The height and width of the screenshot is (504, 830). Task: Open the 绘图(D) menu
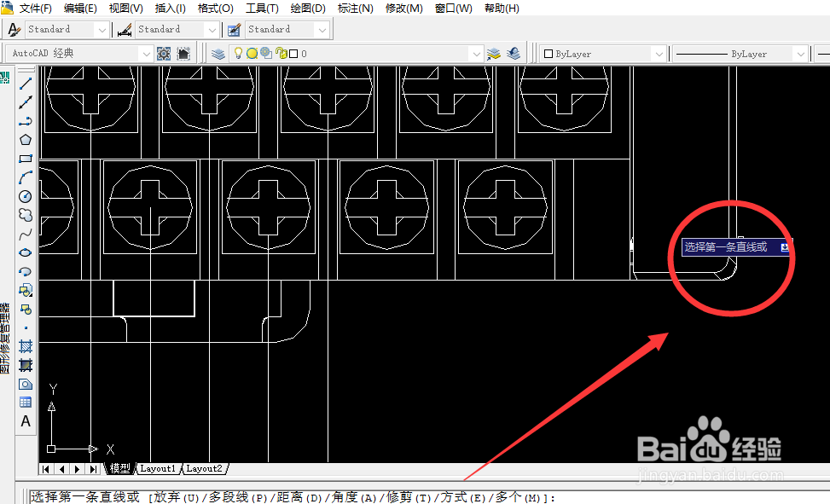click(x=308, y=9)
